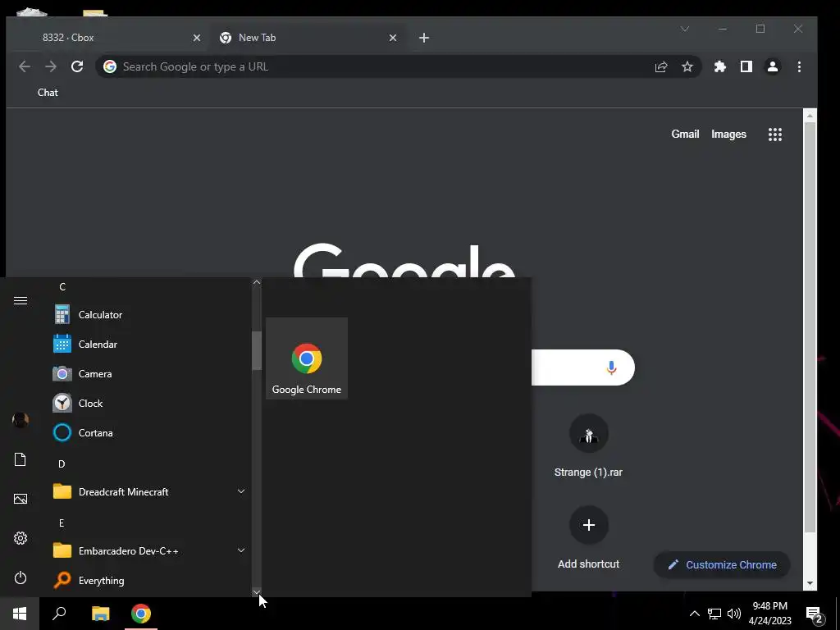Click the Customize Chrome button

[x=722, y=564]
